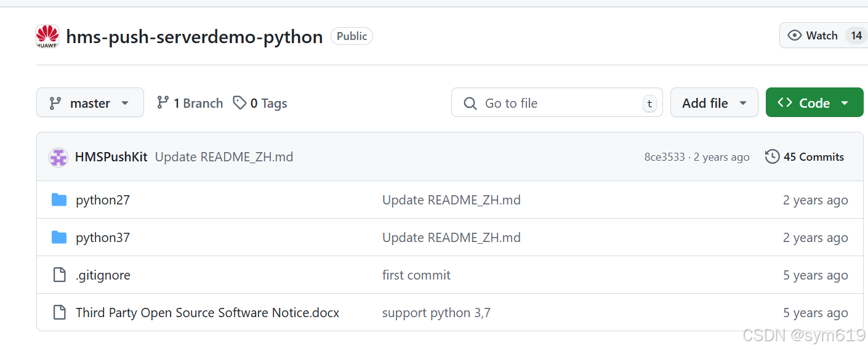
Task: Click the Huawei logo avatar
Action: click(47, 36)
